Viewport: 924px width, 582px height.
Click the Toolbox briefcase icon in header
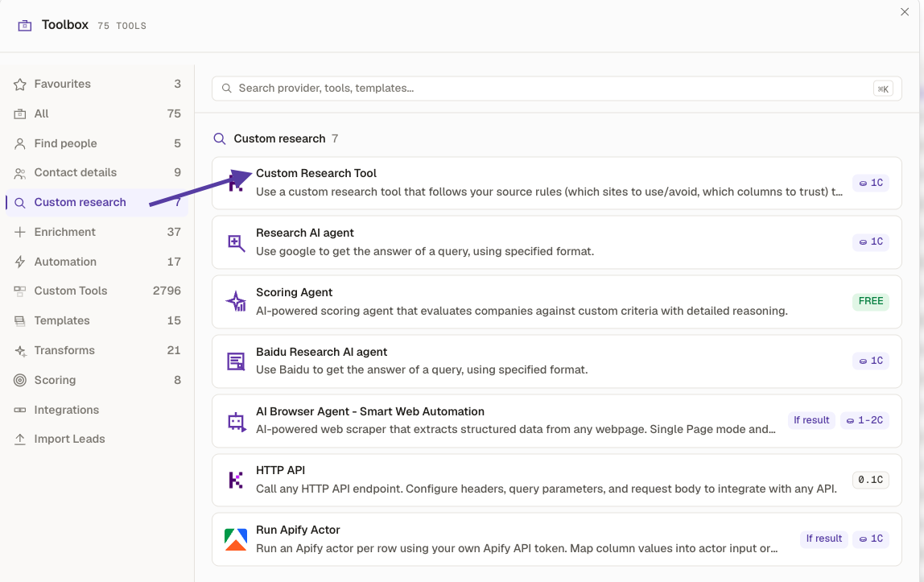pos(25,25)
